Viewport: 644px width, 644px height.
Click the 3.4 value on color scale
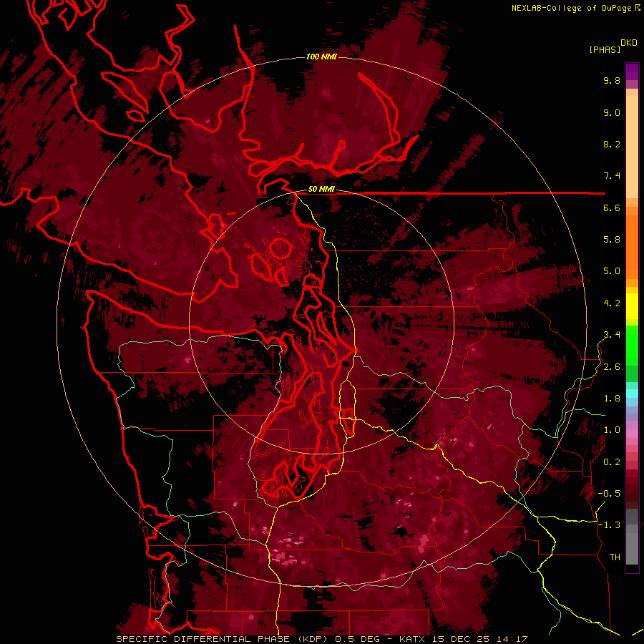(612, 335)
